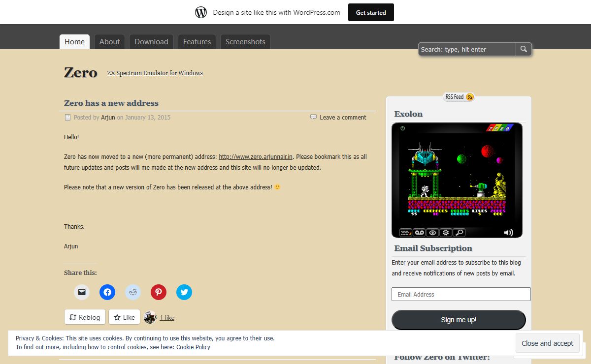Open the RSS Feed icon link

click(x=469, y=97)
